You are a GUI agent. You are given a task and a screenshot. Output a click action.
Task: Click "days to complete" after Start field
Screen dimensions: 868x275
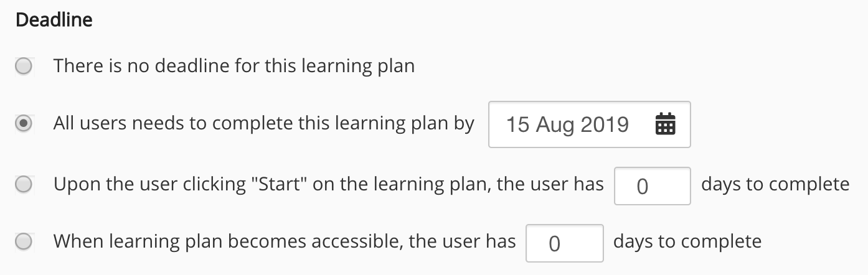click(x=775, y=184)
